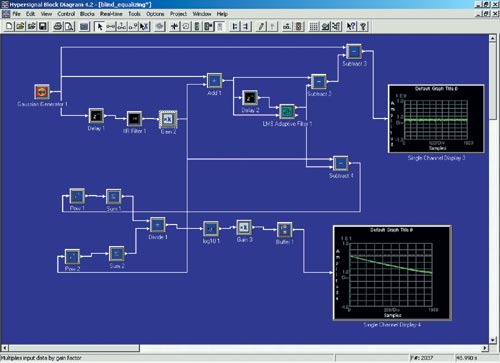This screenshot has width=500, height=363.
Task: Click the grid display toolbar icon
Action: (313, 26)
